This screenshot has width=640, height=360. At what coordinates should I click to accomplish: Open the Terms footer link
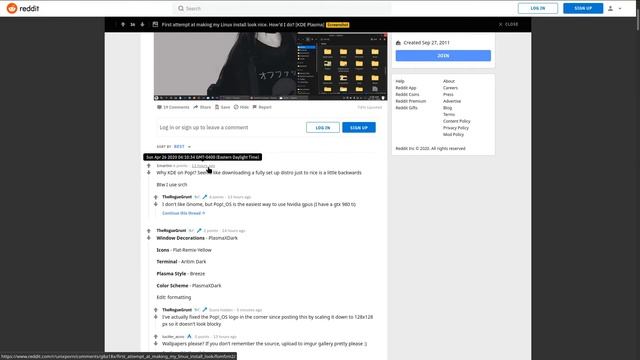tap(449, 114)
